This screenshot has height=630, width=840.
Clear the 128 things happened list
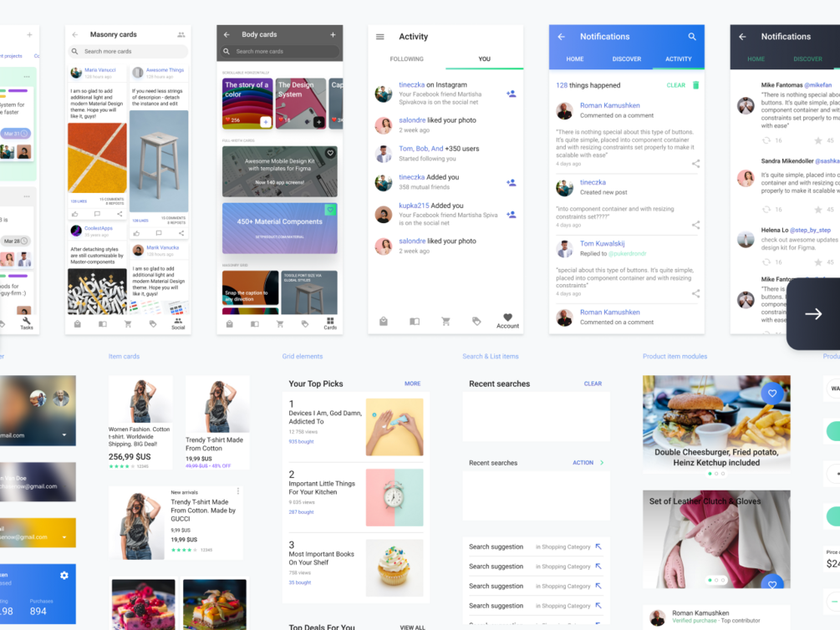pos(675,85)
